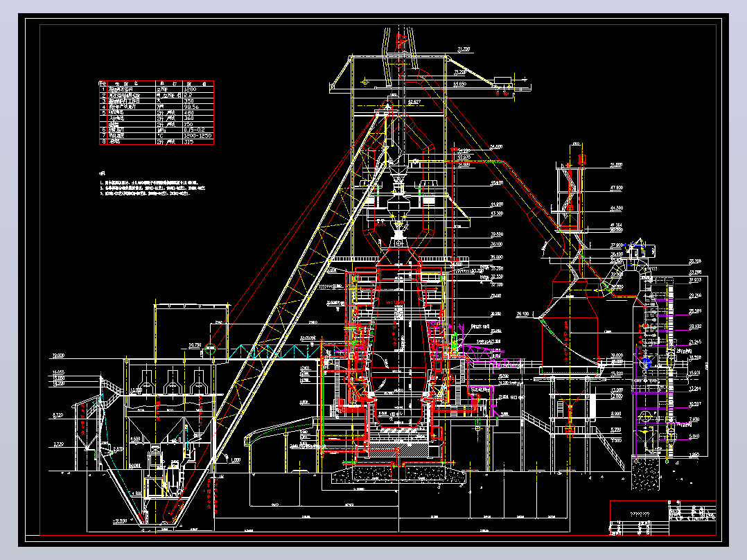Click the '71.200' elevation label below the tower top
Screen dimensions: 747x560
459,73
